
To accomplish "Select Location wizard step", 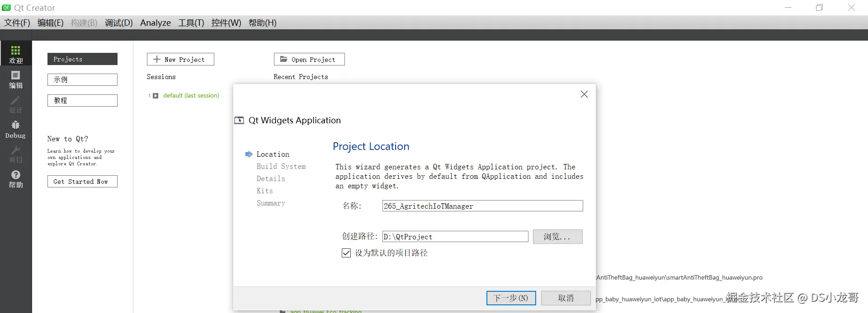I will [x=273, y=154].
